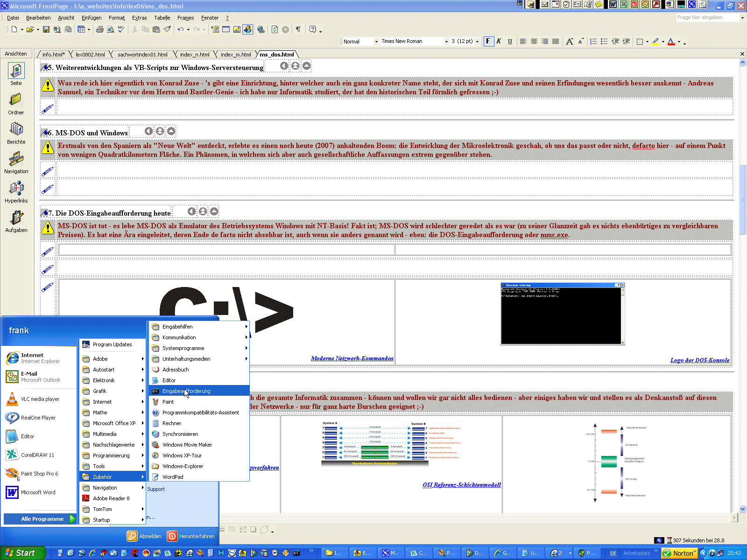The height and width of the screenshot is (560, 747).
Task: Click Herunterfahren in the Start menu
Action: [191, 536]
